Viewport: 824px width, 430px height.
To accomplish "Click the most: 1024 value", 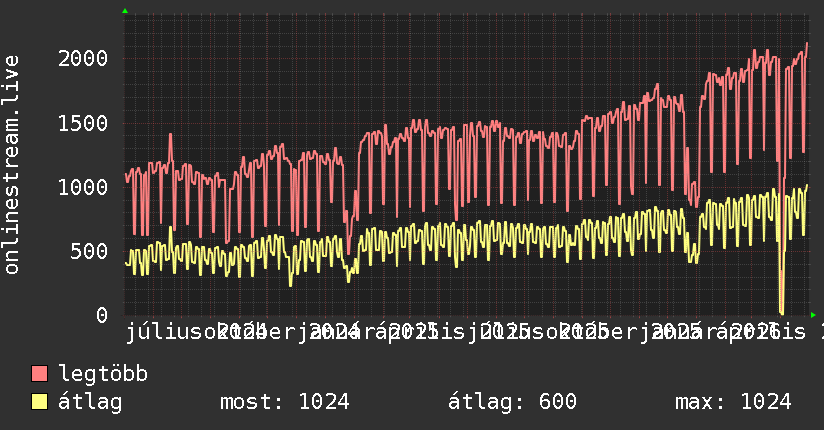I will point(284,402).
